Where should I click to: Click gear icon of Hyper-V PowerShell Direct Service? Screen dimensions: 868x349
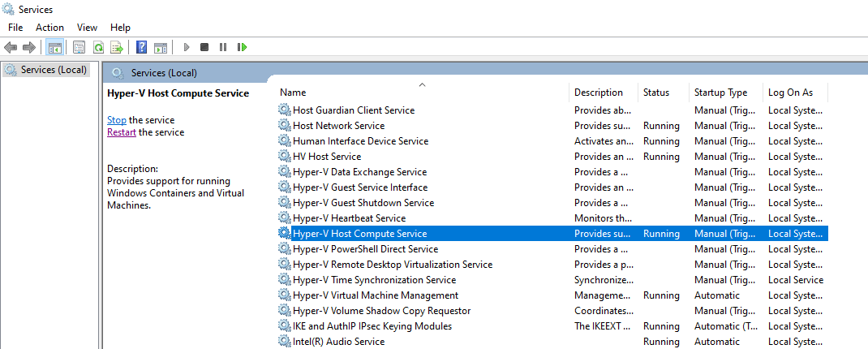click(x=285, y=248)
